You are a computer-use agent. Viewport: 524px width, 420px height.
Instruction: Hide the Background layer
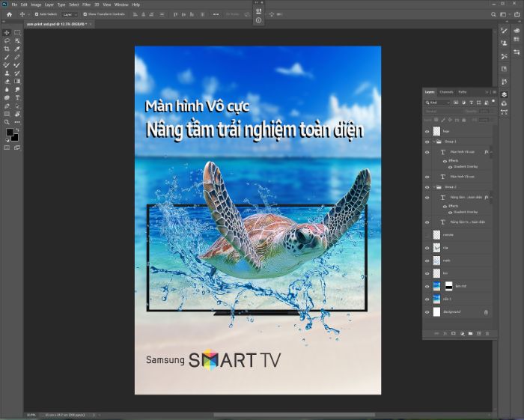(x=427, y=312)
